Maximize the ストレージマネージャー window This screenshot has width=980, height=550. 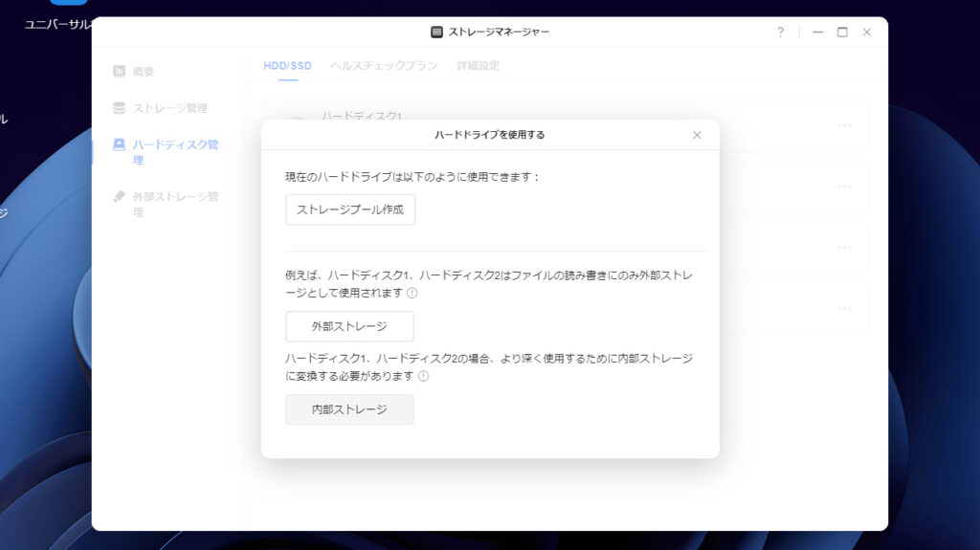click(x=842, y=32)
